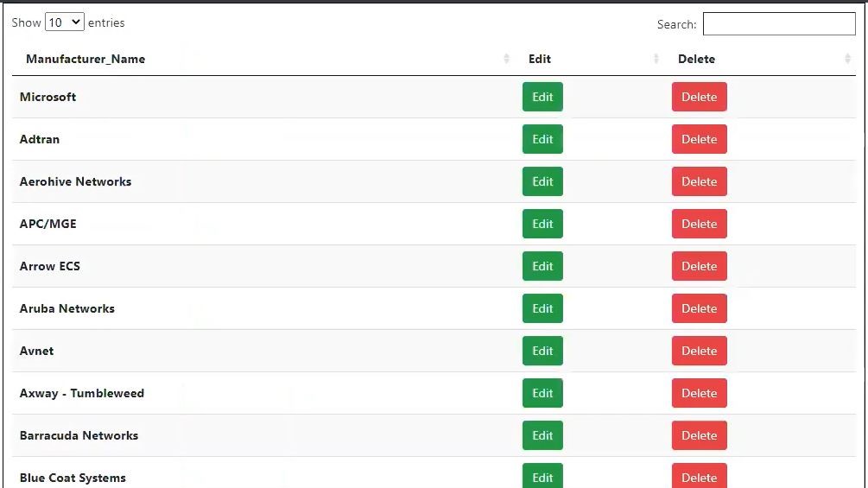868x488 pixels.
Task: Click the Edit column sort arrows
Action: pos(656,59)
